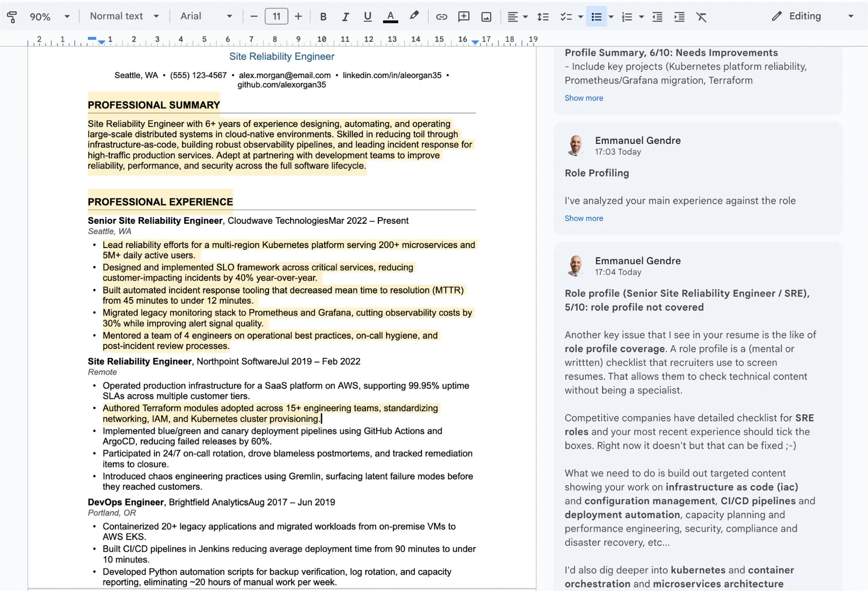Click the Insert link icon
The height and width of the screenshot is (591, 868).
point(441,17)
